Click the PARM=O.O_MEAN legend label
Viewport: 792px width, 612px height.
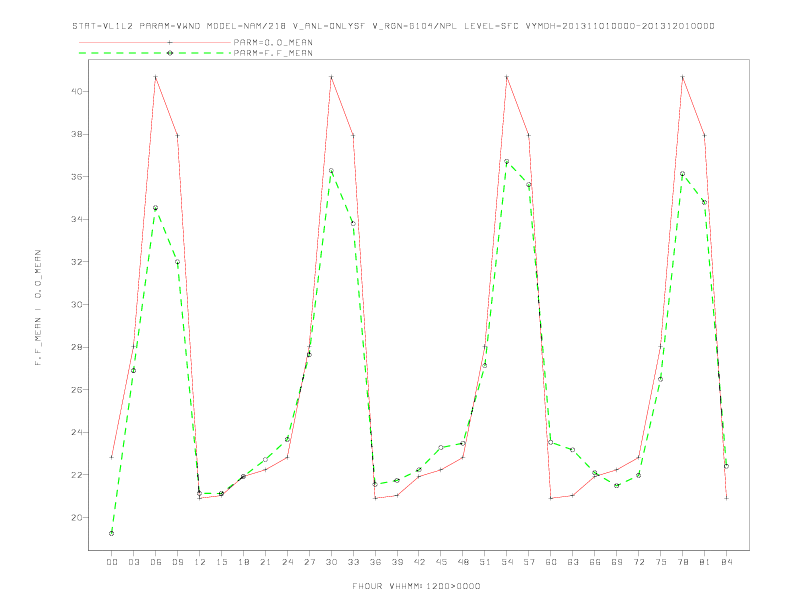coord(273,42)
